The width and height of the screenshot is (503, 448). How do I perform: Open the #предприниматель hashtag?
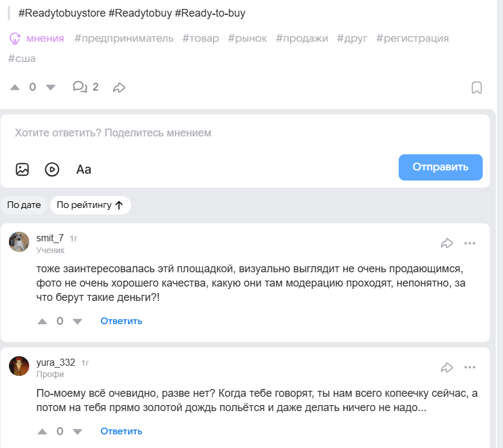124,38
